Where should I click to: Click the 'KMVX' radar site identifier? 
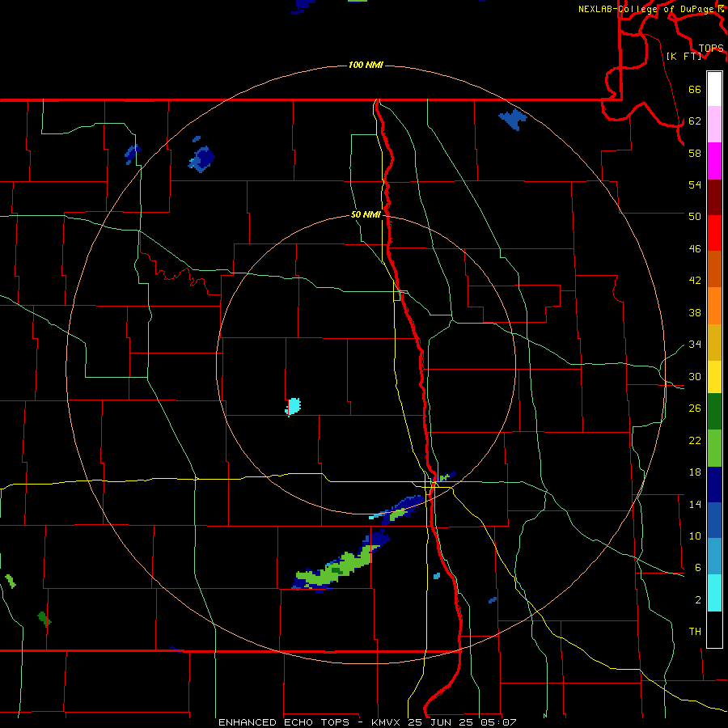click(x=385, y=722)
